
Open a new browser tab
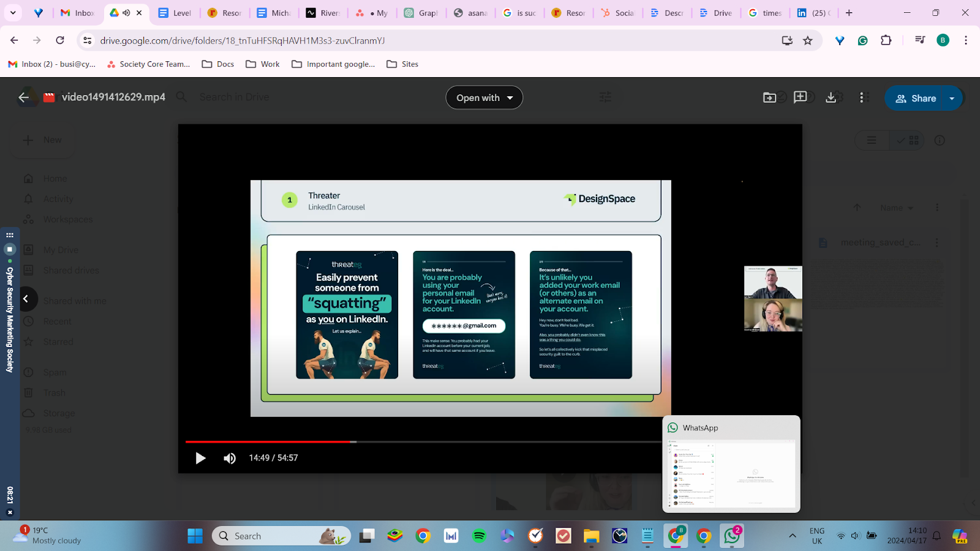coord(849,12)
